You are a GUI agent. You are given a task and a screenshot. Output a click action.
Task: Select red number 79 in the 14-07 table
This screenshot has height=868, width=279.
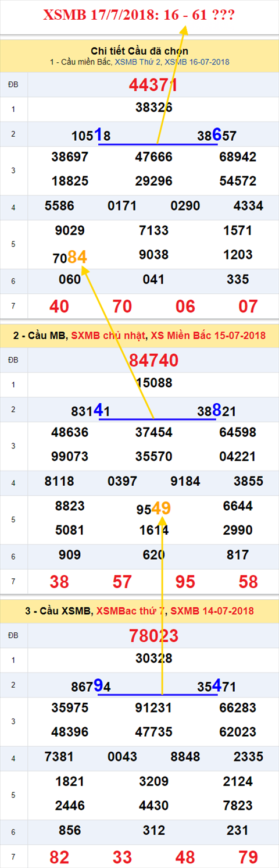click(248, 856)
